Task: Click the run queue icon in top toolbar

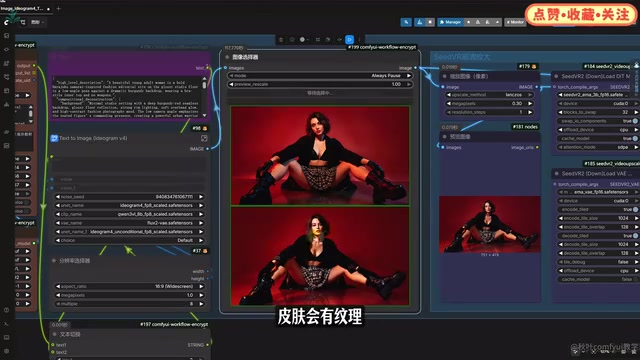Action: [x=420, y=22]
